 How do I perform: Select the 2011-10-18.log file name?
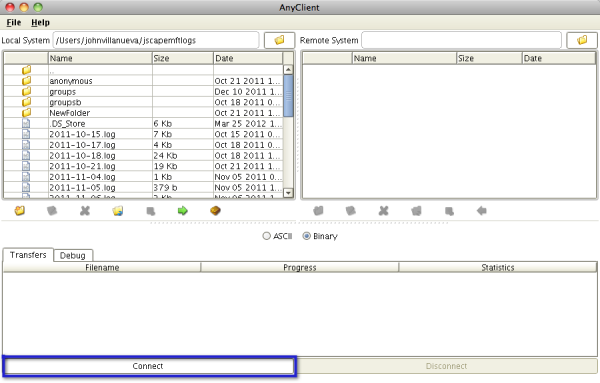(82, 156)
